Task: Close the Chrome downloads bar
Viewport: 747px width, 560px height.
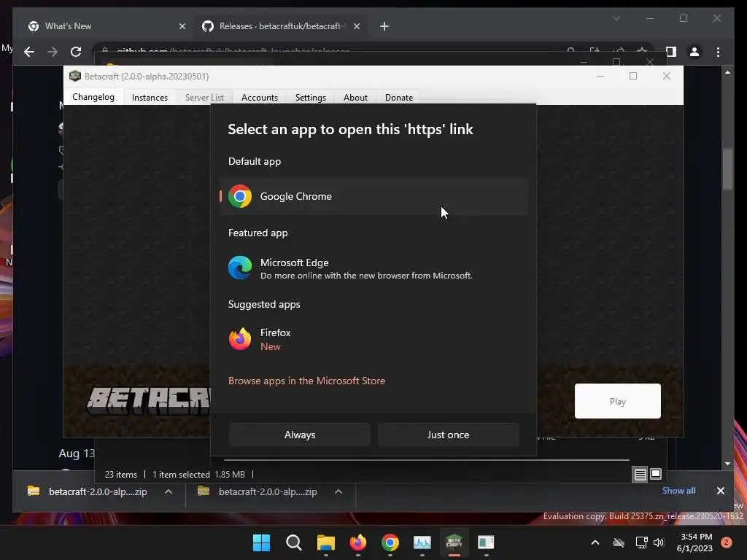Action: tap(720, 491)
